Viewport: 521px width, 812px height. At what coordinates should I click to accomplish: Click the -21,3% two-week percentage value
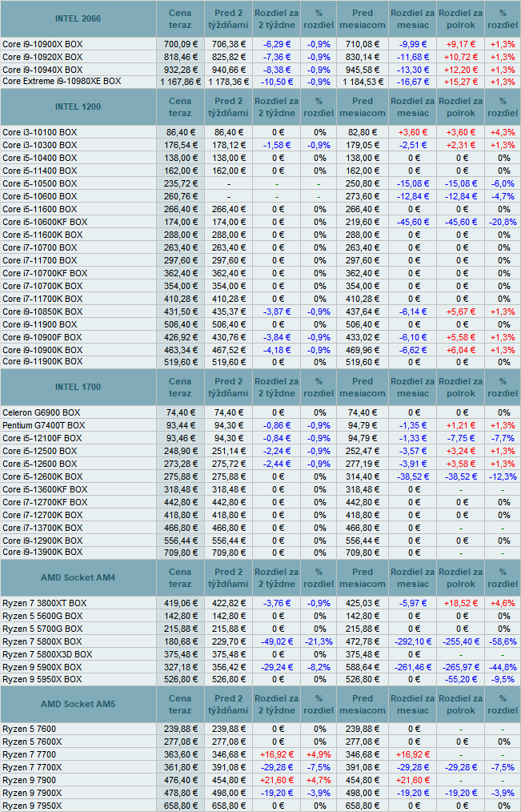(x=319, y=642)
